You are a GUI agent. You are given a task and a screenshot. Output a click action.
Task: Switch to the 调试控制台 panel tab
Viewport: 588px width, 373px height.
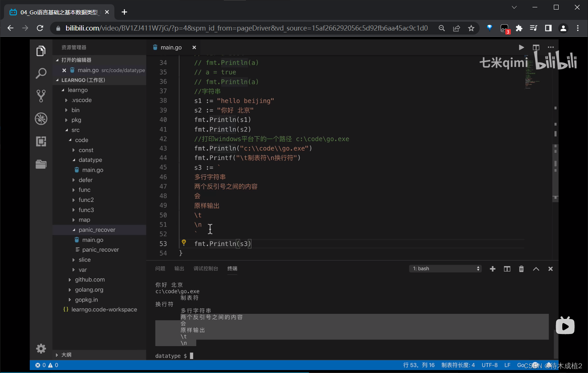click(x=206, y=269)
